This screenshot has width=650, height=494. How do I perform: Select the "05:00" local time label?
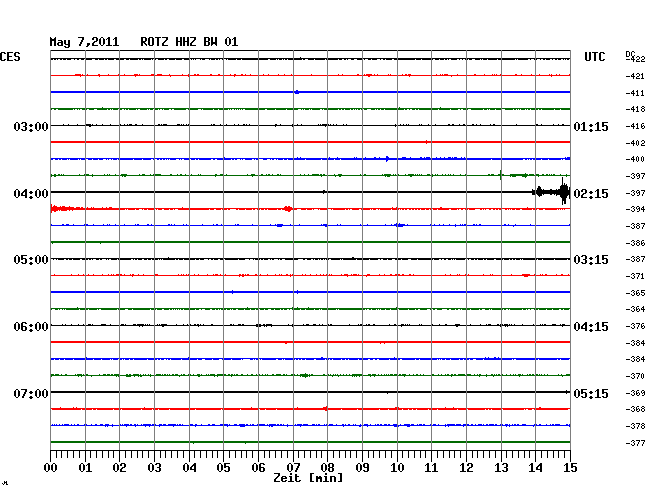pos(31,260)
